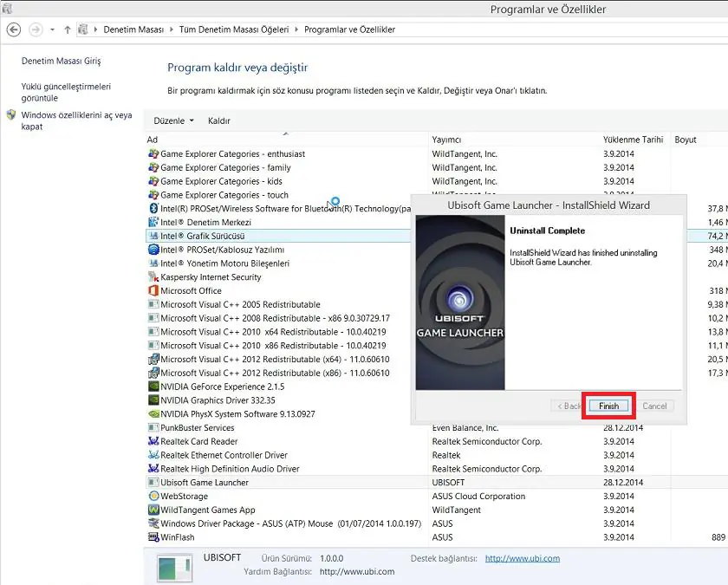
Task: Click the Kaspersky Internet Security icon
Action: point(153,277)
